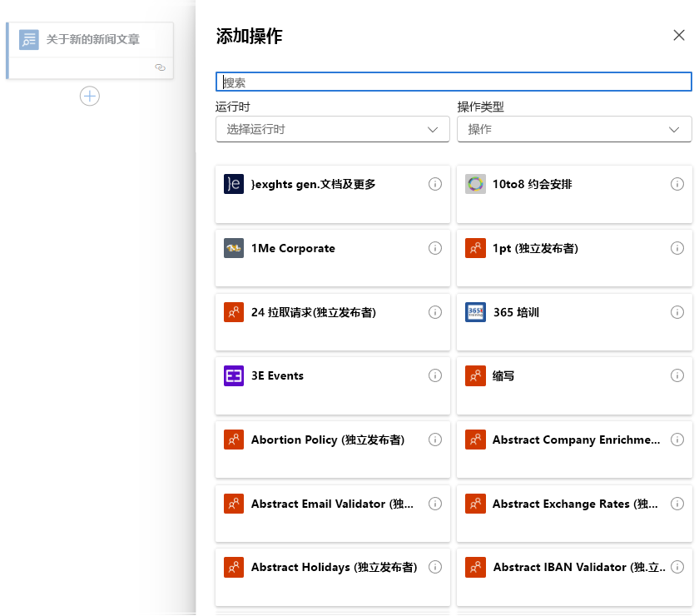Show info for 365 培训
699x616 pixels.
tap(677, 312)
